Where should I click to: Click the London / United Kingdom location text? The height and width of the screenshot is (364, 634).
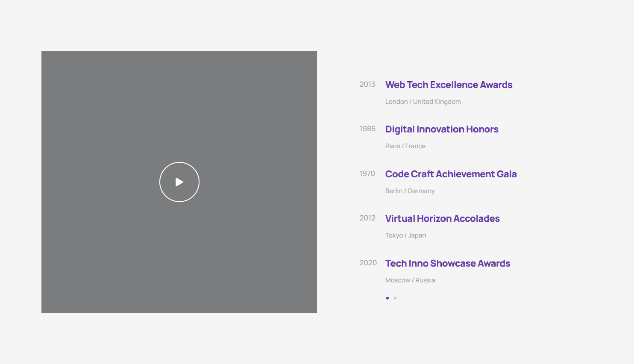pyautogui.click(x=423, y=102)
